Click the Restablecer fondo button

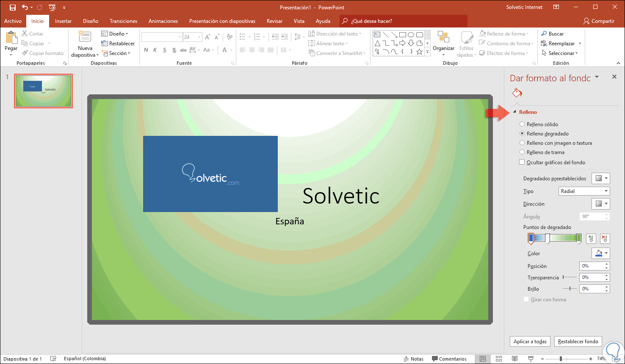click(578, 342)
